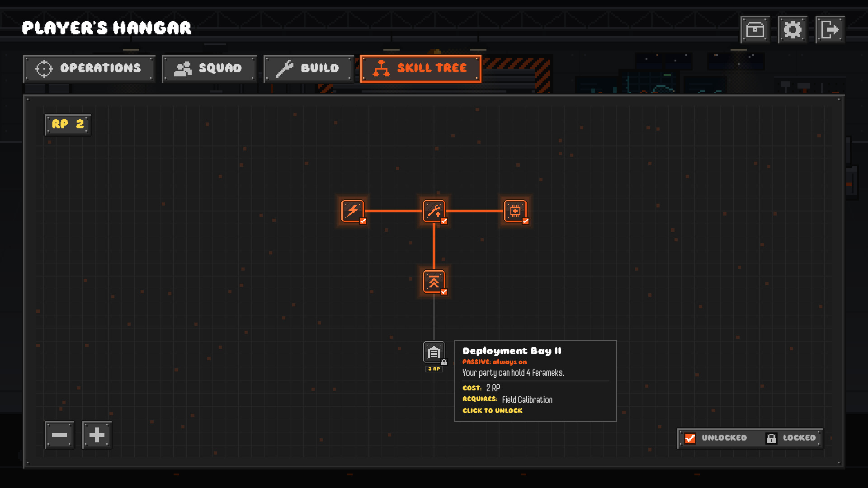Open settings gear icon
The height and width of the screenshot is (488, 868).
(793, 30)
